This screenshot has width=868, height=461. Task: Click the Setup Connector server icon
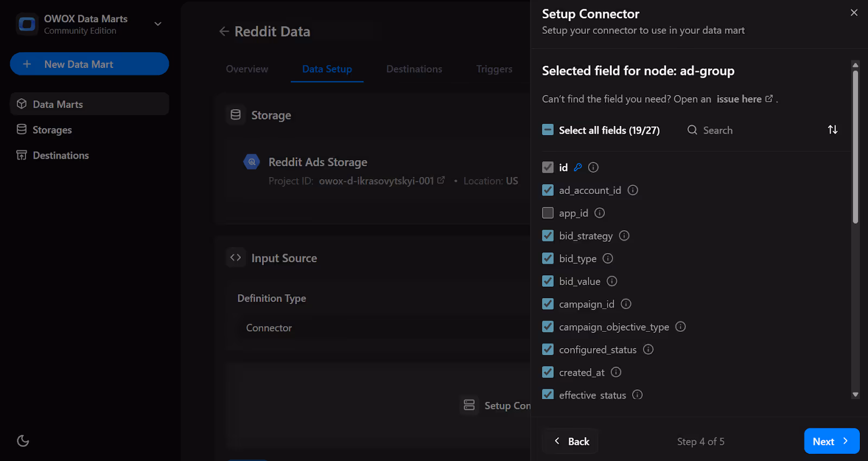[x=469, y=405]
